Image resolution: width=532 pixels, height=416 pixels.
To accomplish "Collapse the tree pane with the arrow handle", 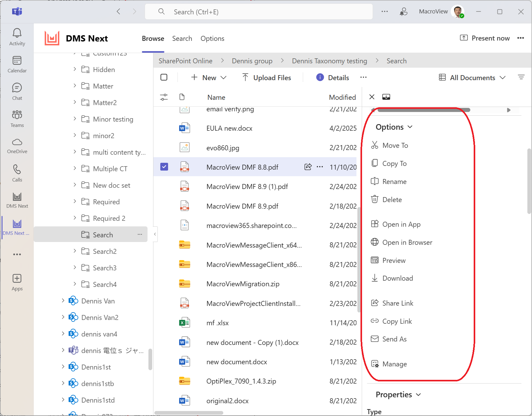I will point(155,234).
